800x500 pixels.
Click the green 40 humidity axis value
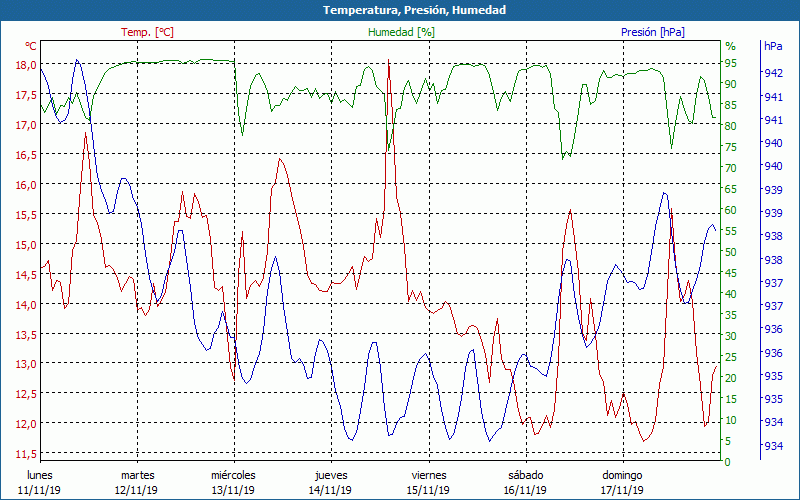point(731,294)
